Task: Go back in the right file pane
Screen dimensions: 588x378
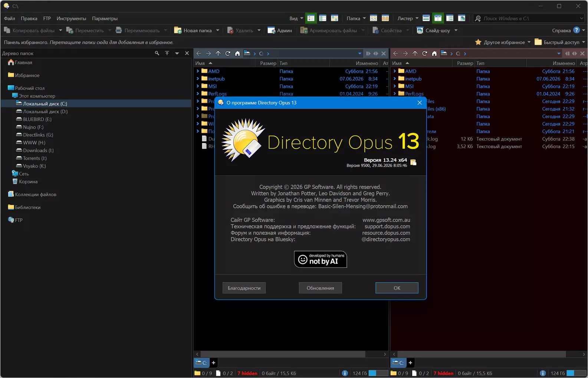Action: [395, 53]
